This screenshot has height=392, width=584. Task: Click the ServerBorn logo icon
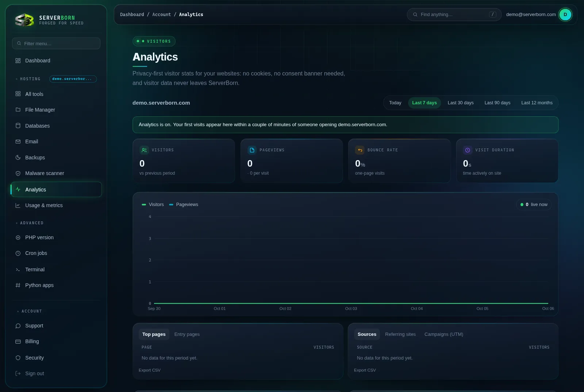[24, 20]
